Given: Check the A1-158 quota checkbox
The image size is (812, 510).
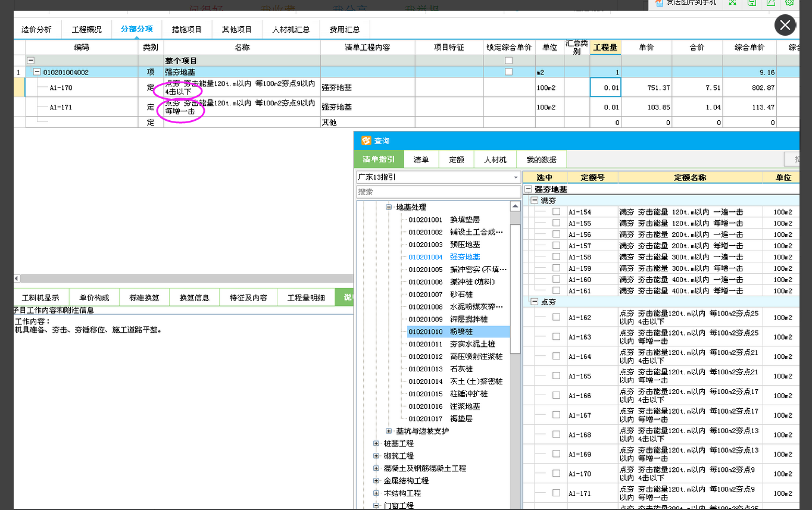Looking at the screenshot, I should click(556, 256).
